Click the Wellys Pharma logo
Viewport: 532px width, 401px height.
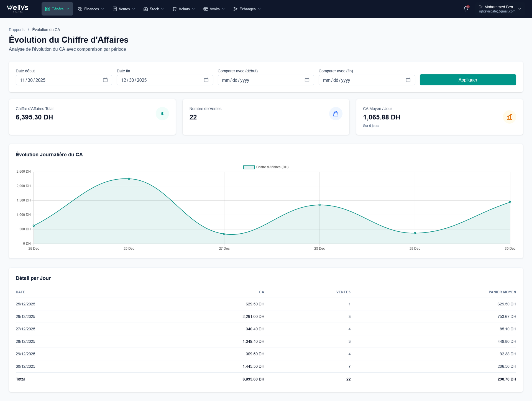click(x=18, y=9)
